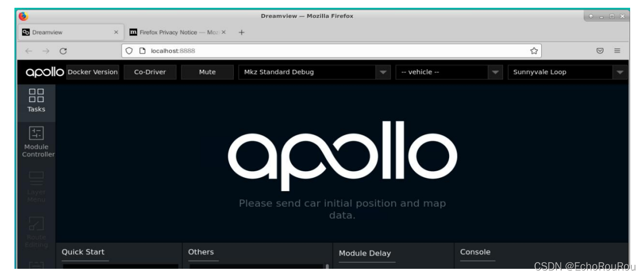Open the vehicle selection dropdown
Image resolution: width=644 pixels, height=276 pixels.
pyautogui.click(x=449, y=72)
